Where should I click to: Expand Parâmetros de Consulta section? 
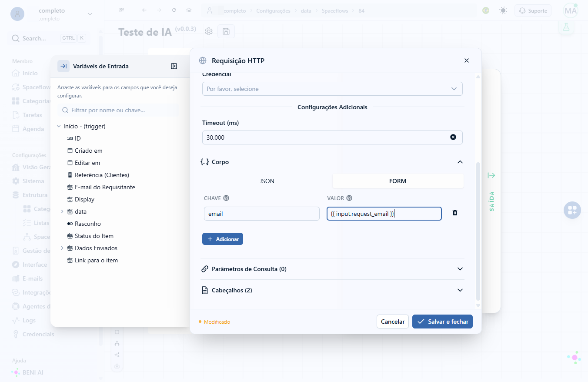[x=332, y=269]
